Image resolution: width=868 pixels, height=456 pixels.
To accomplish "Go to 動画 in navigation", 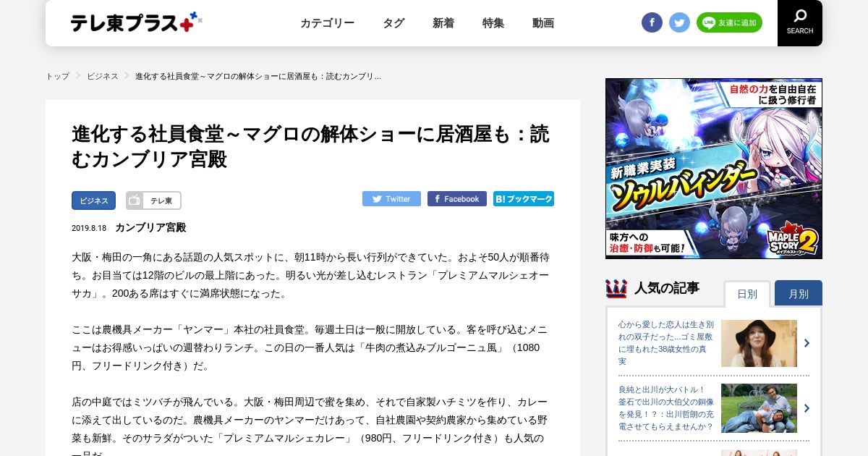I will (x=543, y=23).
